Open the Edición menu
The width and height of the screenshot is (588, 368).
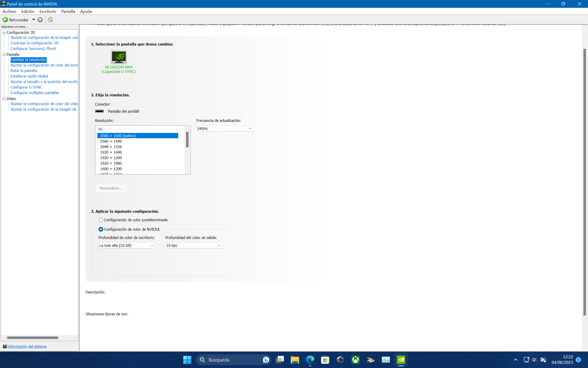pyautogui.click(x=28, y=11)
